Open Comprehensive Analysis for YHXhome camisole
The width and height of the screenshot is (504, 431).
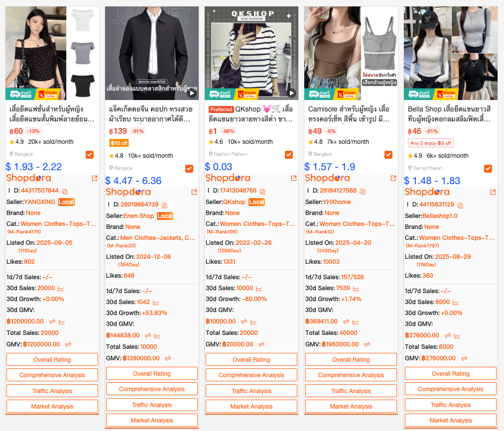click(351, 375)
